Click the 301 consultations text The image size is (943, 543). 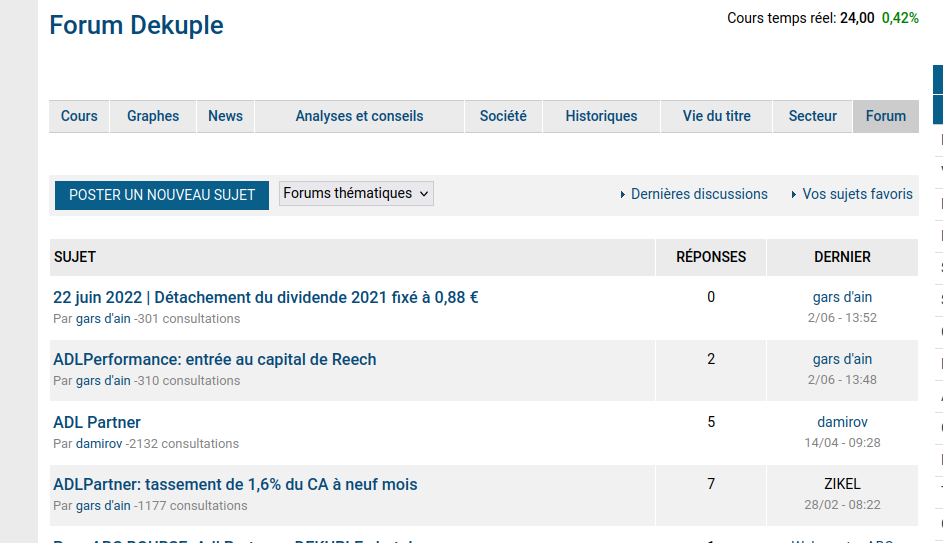[x=188, y=319]
